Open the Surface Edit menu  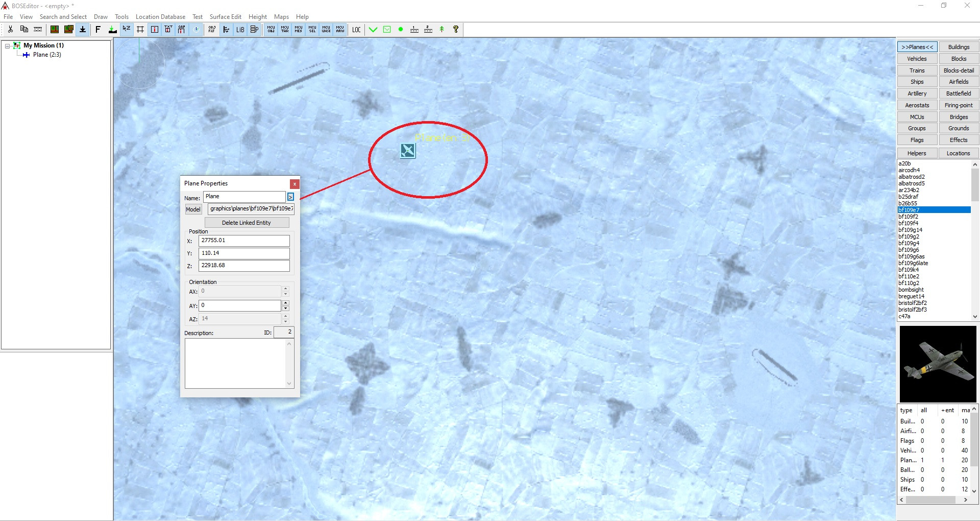pyautogui.click(x=226, y=17)
